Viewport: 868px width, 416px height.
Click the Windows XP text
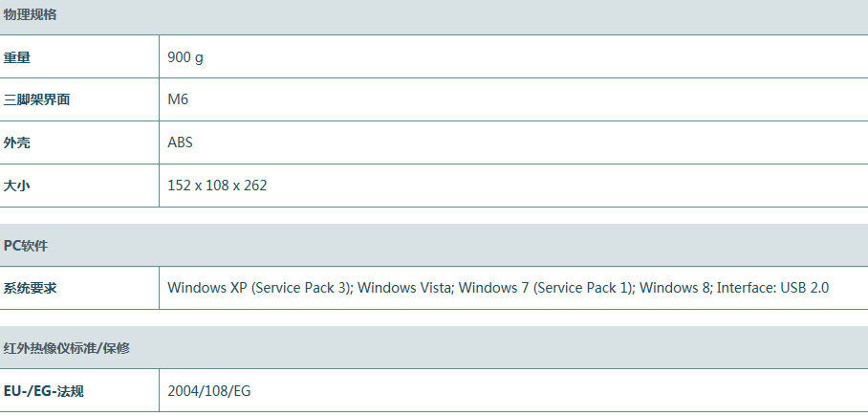point(207,288)
